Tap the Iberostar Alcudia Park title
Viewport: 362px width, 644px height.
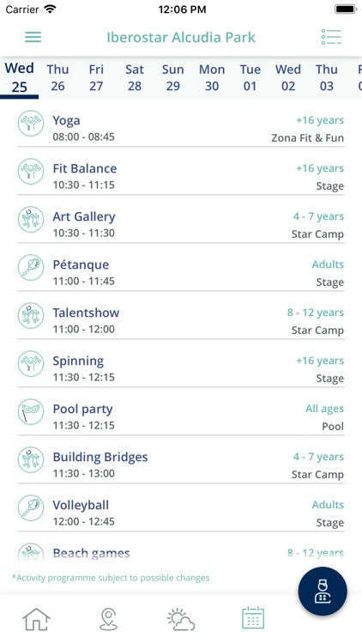tap(181, 38)
